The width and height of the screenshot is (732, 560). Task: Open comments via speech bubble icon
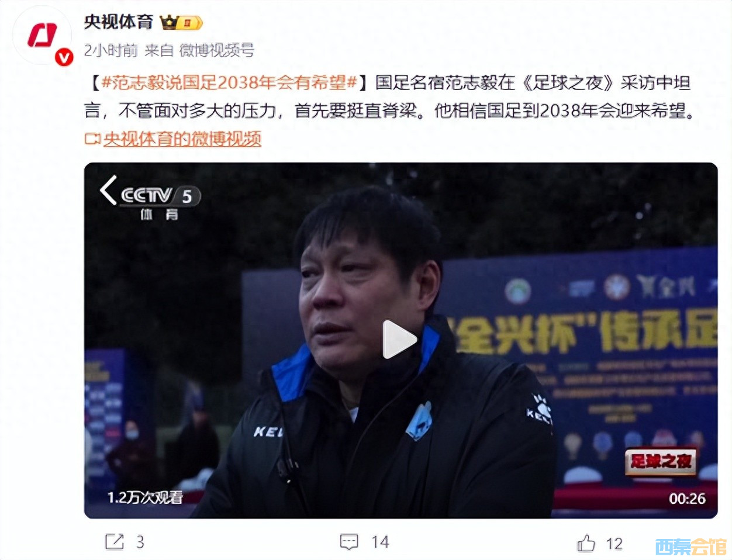349,542
